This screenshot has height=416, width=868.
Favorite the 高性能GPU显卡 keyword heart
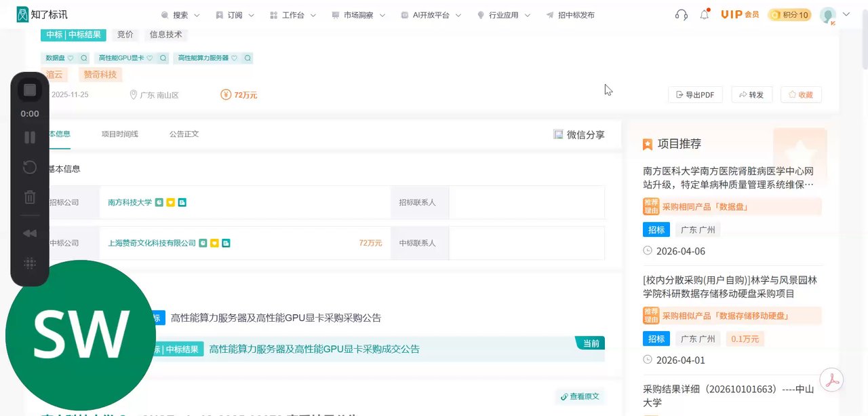(x=151, y=58)
